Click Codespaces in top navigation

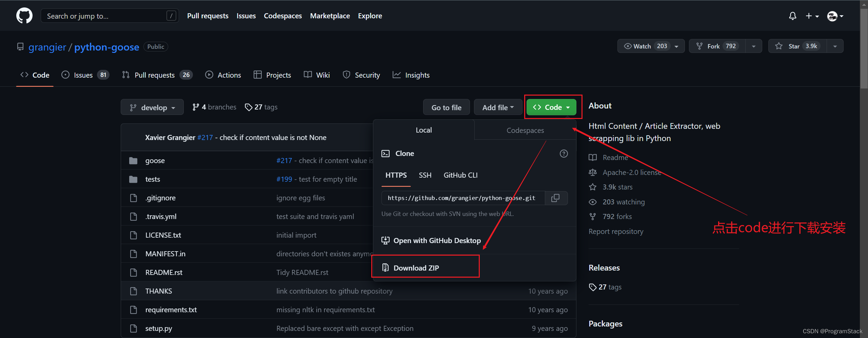point(283,16)
